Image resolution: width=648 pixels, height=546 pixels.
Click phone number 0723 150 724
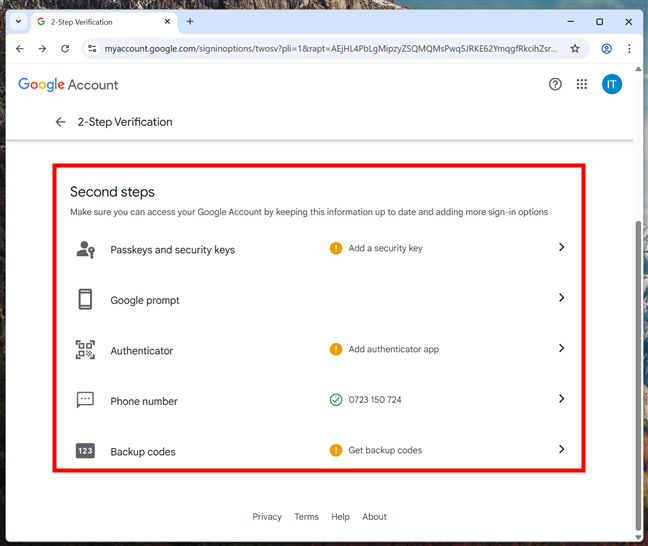pyautogui.click(x=375, y=400)
